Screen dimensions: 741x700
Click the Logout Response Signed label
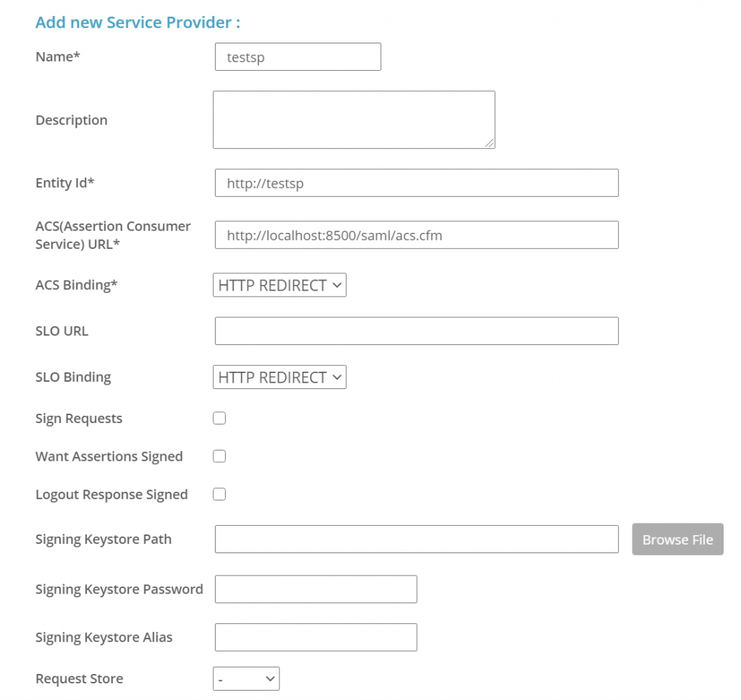[111, 495]
